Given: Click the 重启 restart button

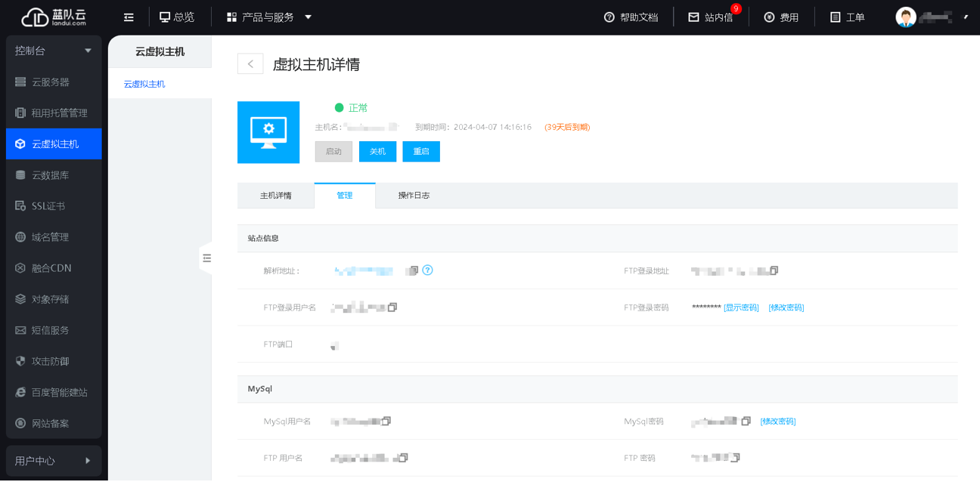Looking at the screenshot, I should click(420, 151).
